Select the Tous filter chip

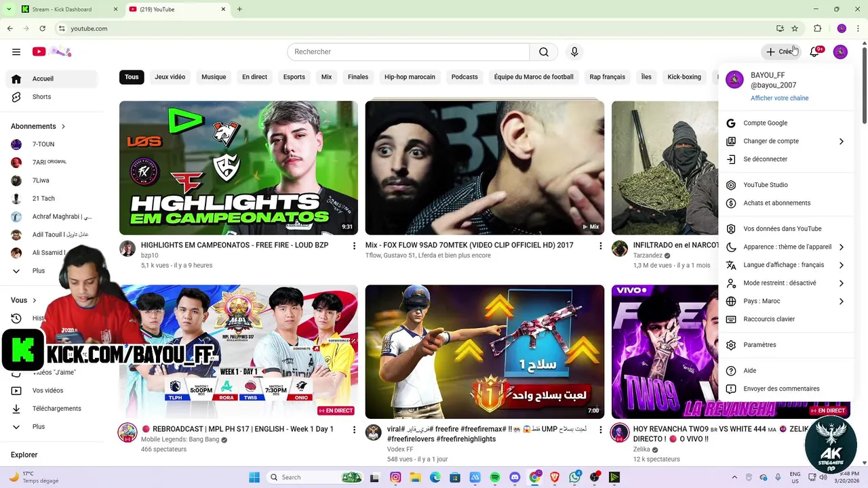[x=132, y=77]
